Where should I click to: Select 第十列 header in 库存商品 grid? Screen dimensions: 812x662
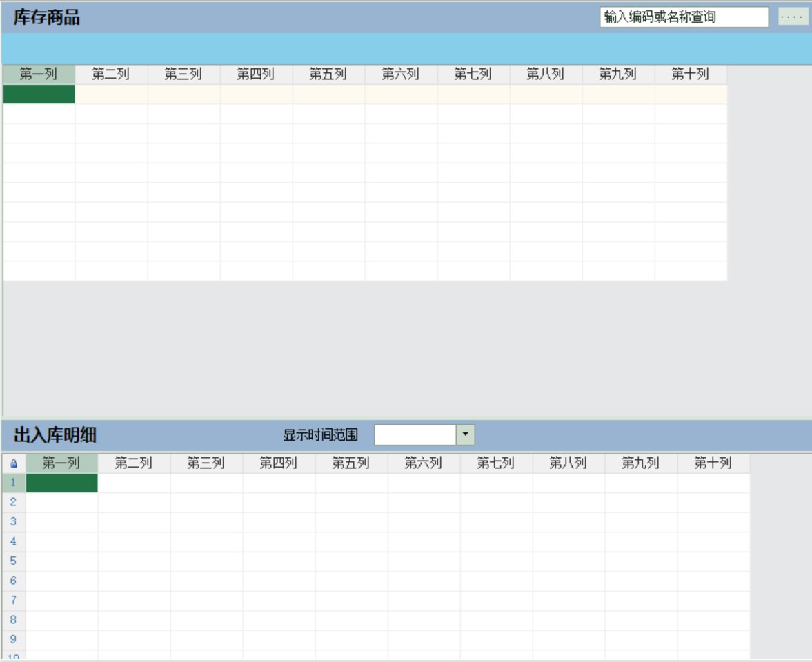click(691, 74)
